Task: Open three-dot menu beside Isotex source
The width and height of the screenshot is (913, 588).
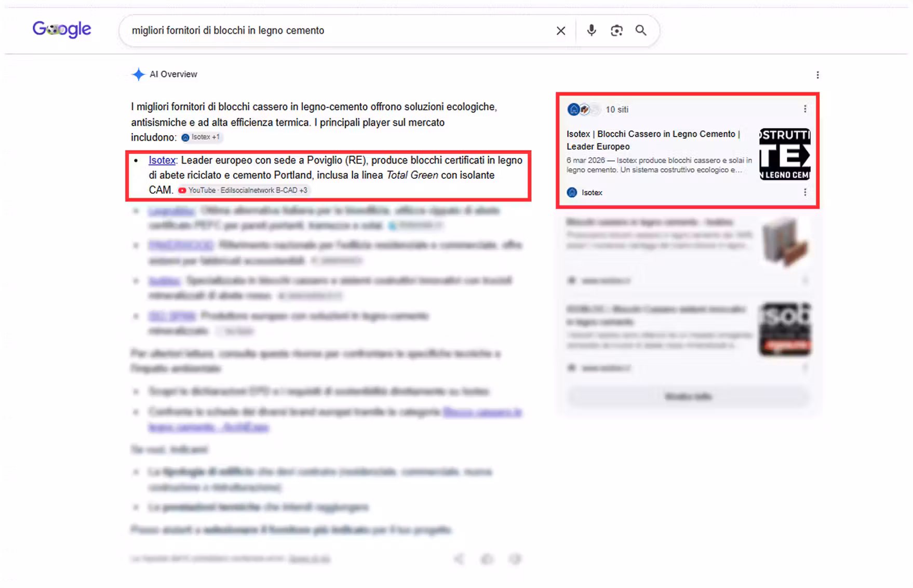Action: tap(805, 192)
